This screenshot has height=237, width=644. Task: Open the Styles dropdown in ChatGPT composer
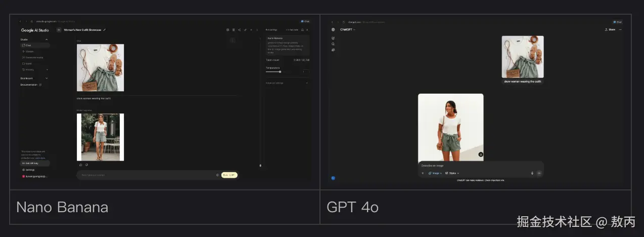452,173
